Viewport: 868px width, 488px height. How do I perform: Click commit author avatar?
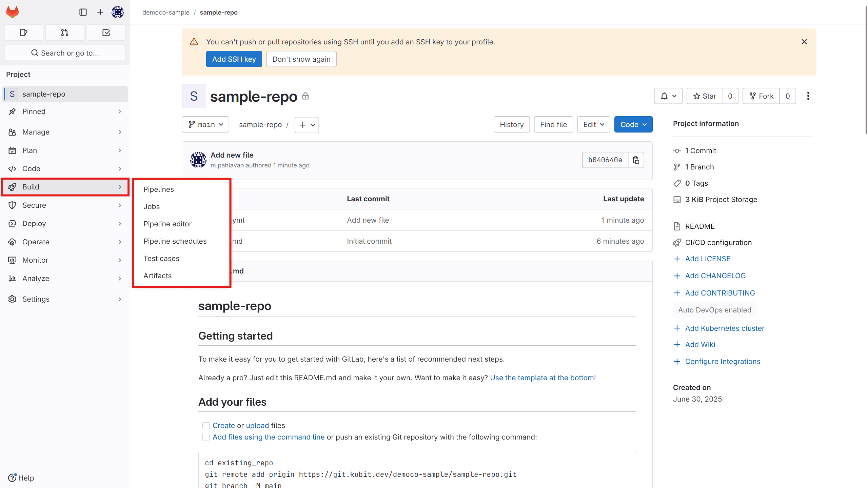pyautogui.click(x=198, y=160)
